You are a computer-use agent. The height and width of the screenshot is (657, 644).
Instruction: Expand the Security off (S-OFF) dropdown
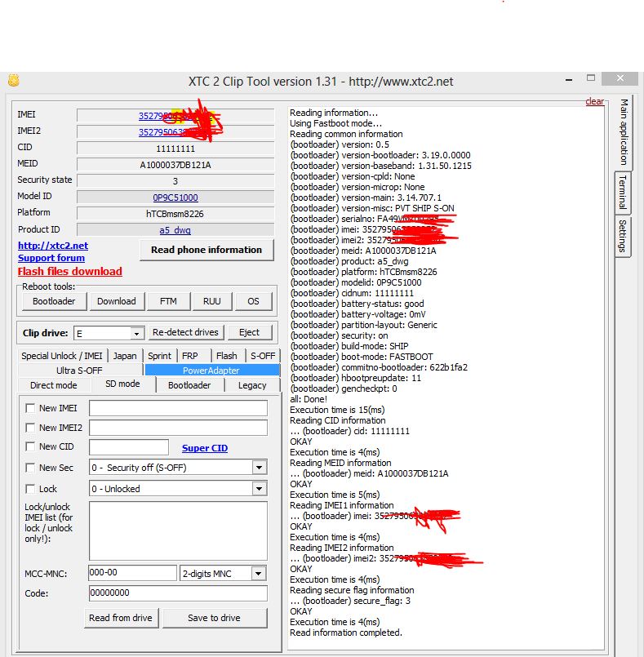[x=259, y=467]
